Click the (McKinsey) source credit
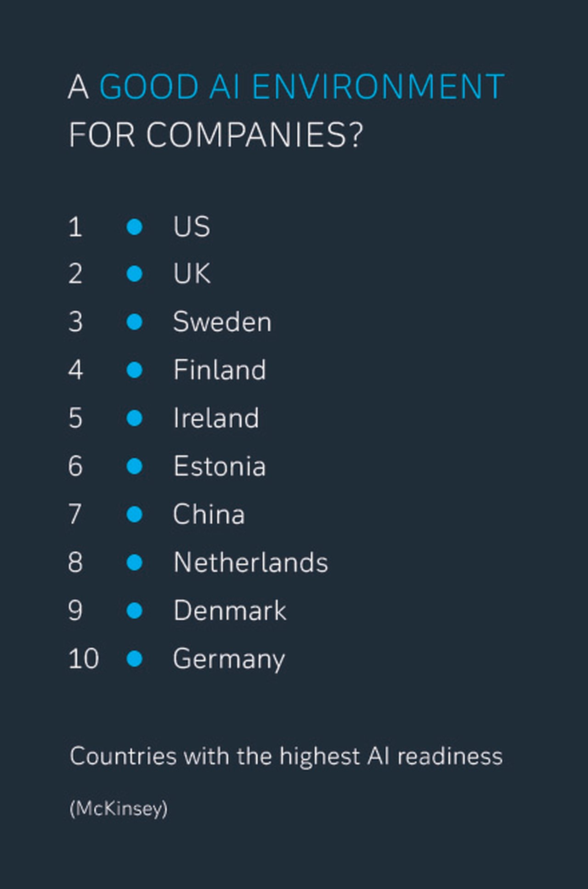Viewport: 588px width, 889px height. 119,809
